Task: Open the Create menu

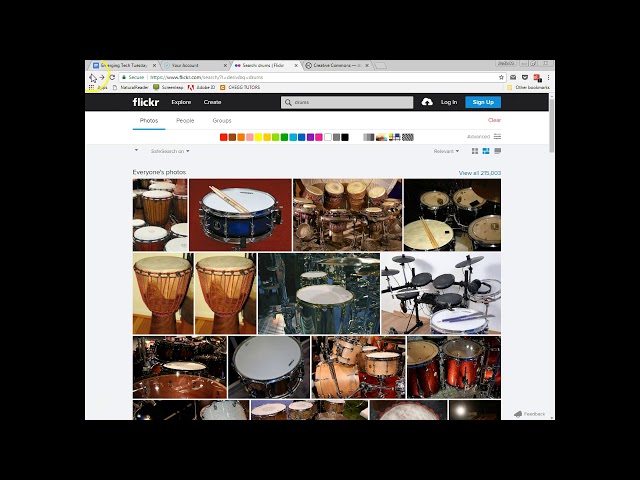Action: point(212,102)
